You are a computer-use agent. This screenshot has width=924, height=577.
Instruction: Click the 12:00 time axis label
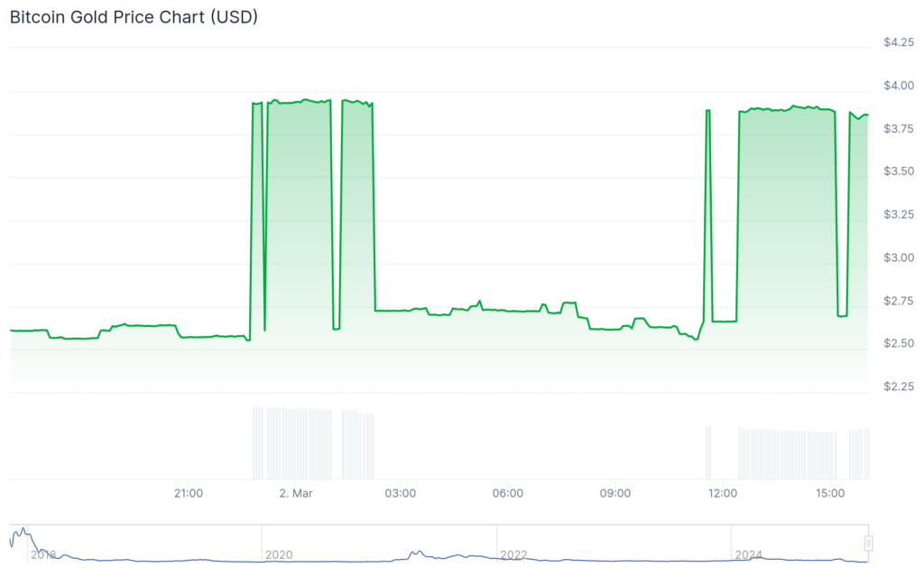click(x=723, y=493)
